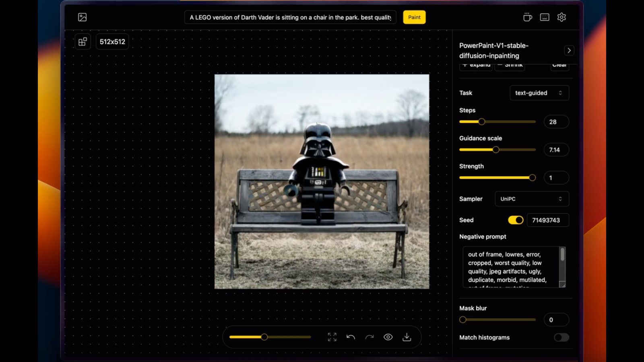
Task: Click the 512x512 size label
Action: (112, 42)
